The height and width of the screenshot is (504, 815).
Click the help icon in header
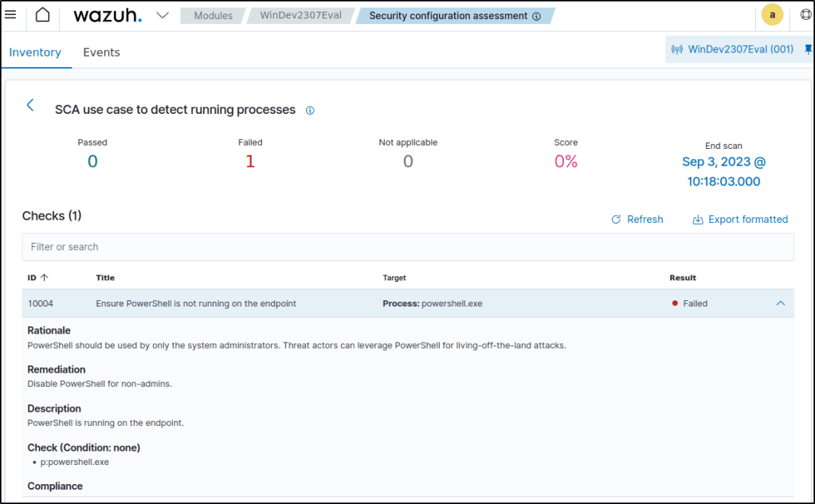pos(805,15)
